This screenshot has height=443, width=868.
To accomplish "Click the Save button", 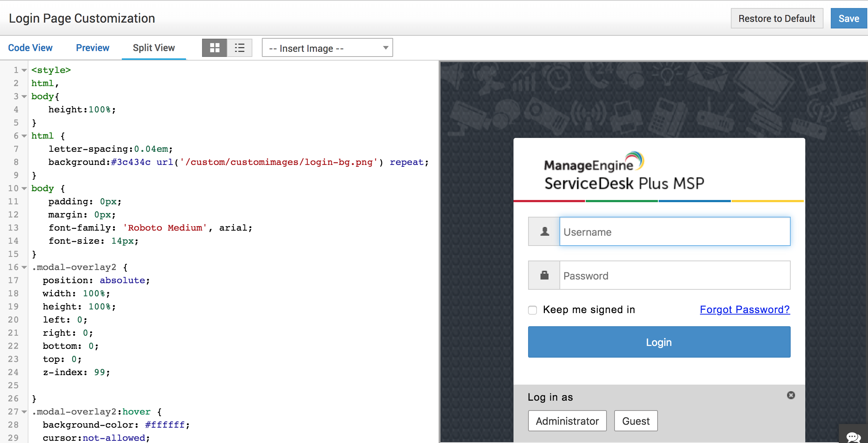I will pyautogui.click(x=849, y=18).
